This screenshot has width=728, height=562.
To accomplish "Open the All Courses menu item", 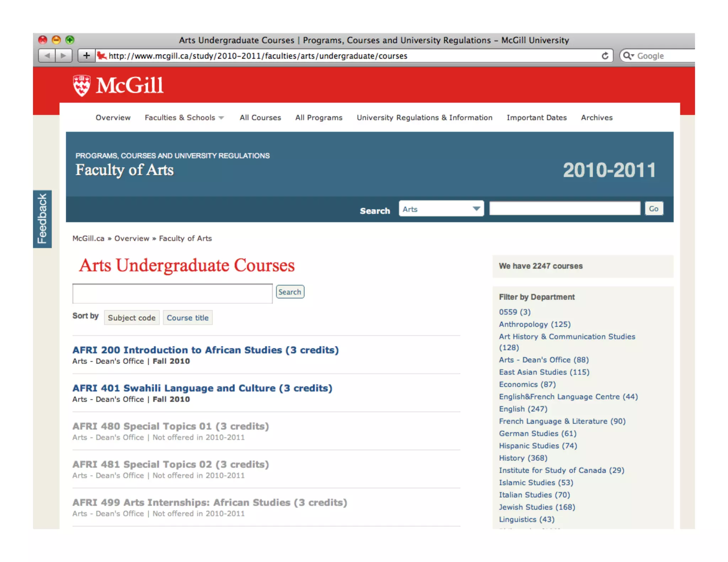I will [x=260, y=118].
